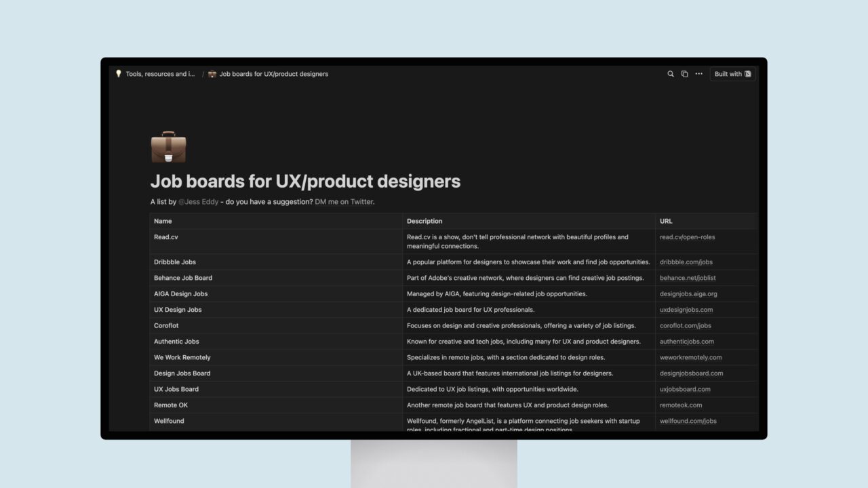868x488 pixels.
Task: Select the We Work Remotely cell
Action: (276, 358)
